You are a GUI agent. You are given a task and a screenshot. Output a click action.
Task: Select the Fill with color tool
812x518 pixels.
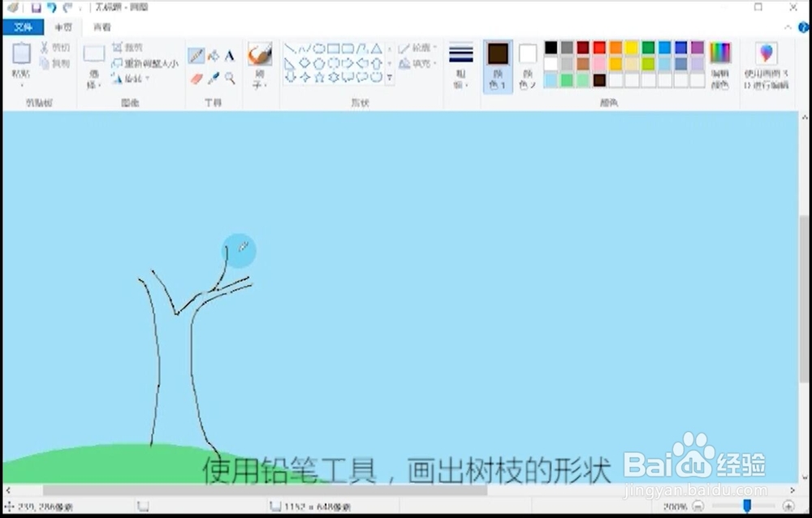pos(212,54)
